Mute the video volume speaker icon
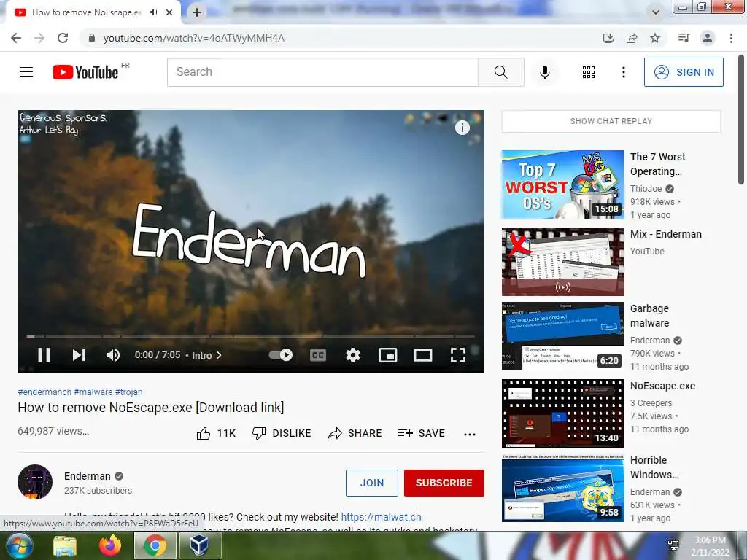This screenshot has width=747, height=560. tap(113, 355)
